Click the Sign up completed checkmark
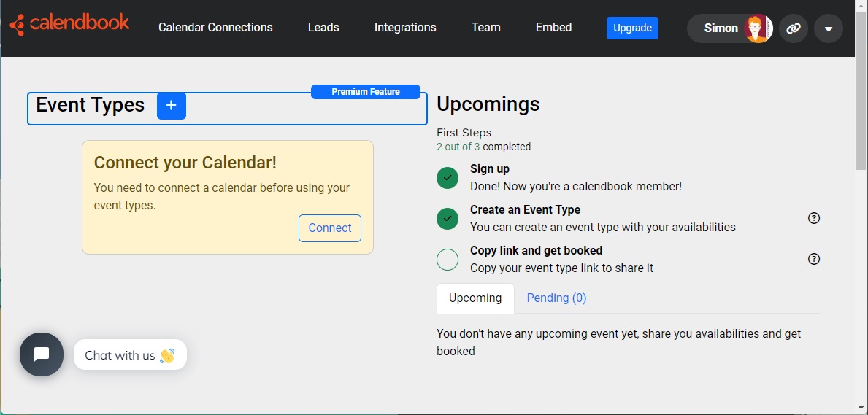Viewport: 868px width, 415px height. click(448, 178)
